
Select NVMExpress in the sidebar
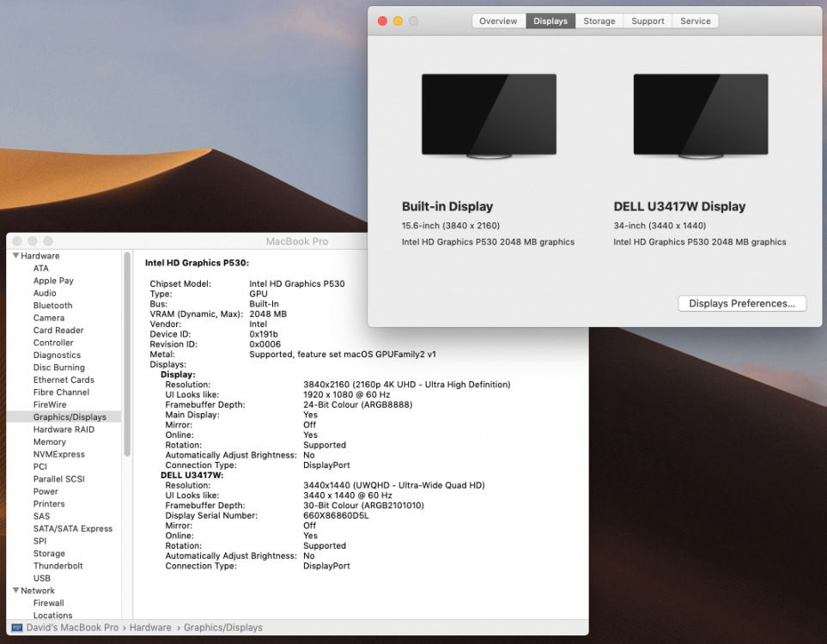(59, 454)
